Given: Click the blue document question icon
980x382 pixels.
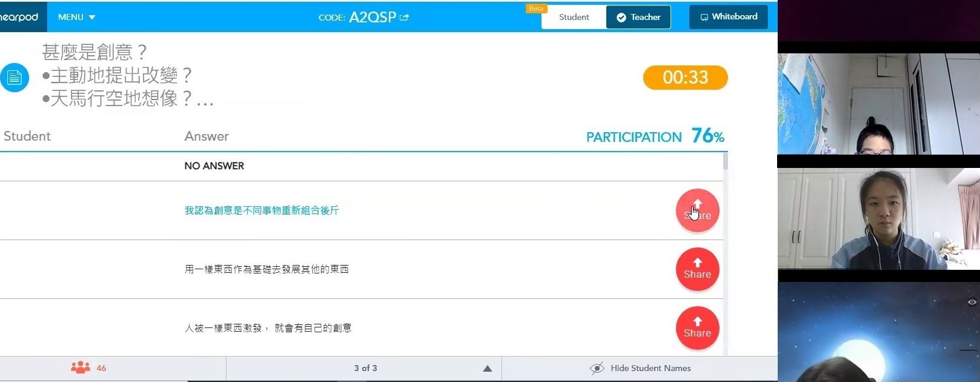Looking at the screenshot, I should 15,78.
